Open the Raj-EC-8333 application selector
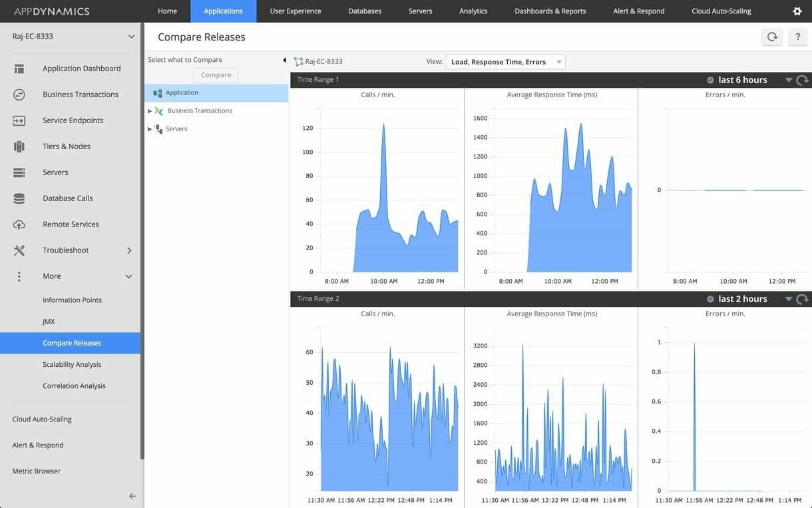Screen dimensions: 812x508 (x=67, y=36)
